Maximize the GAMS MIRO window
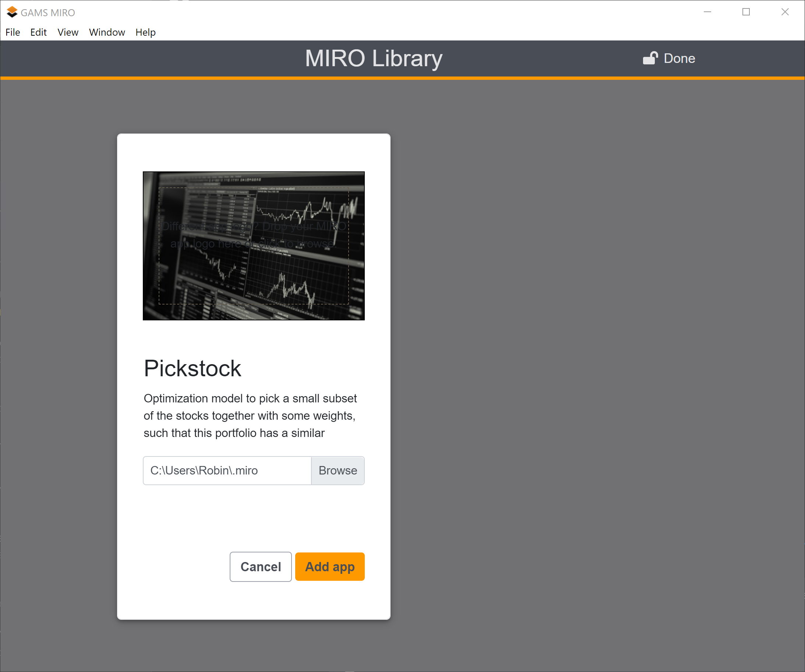This screenshot has height=672, width=805. click(x=746, y=12)
